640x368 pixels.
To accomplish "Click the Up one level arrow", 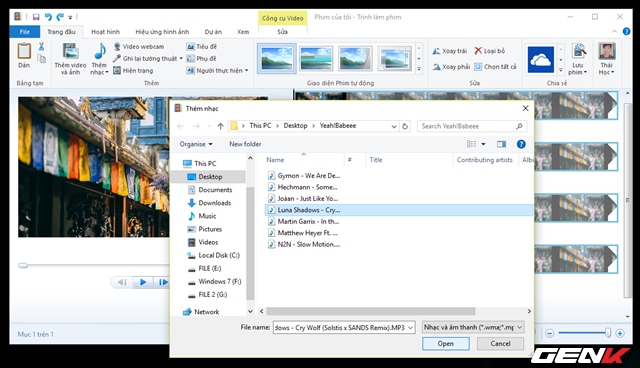I will [220, 126].
